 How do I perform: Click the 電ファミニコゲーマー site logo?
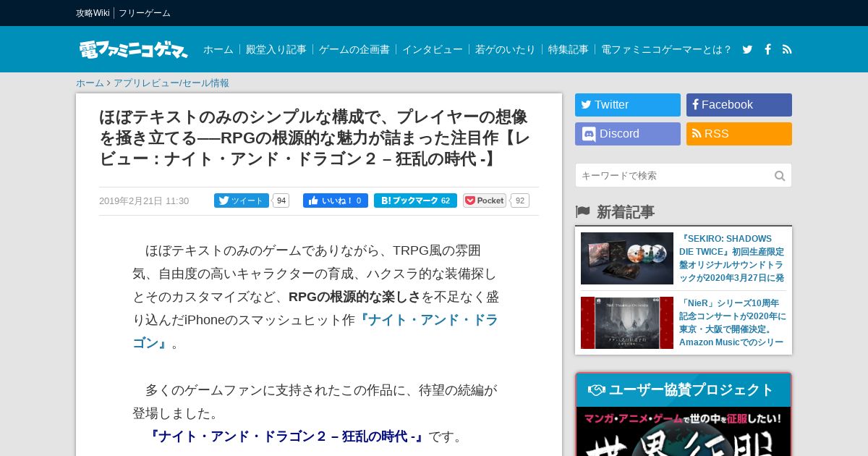coord(133,49)
